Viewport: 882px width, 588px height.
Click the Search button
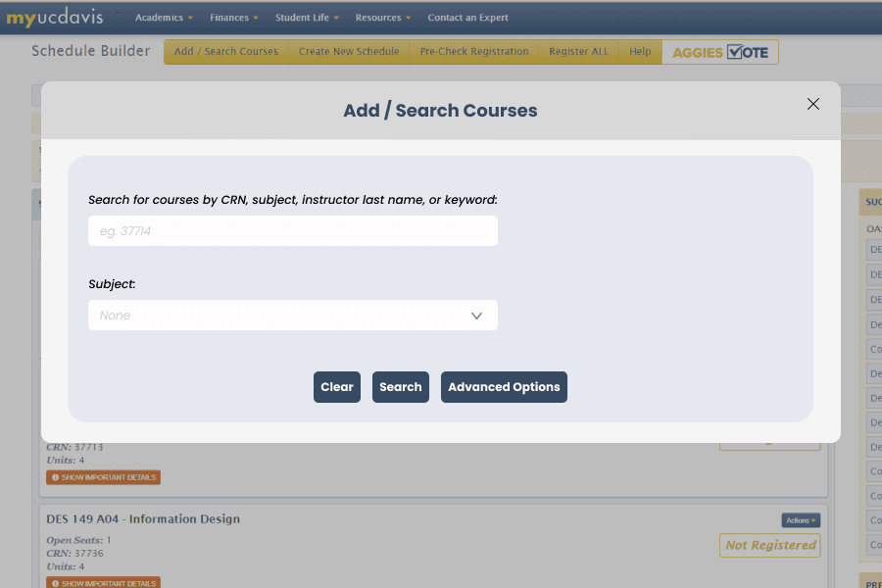pyautogui.click(x=400, y=387)
